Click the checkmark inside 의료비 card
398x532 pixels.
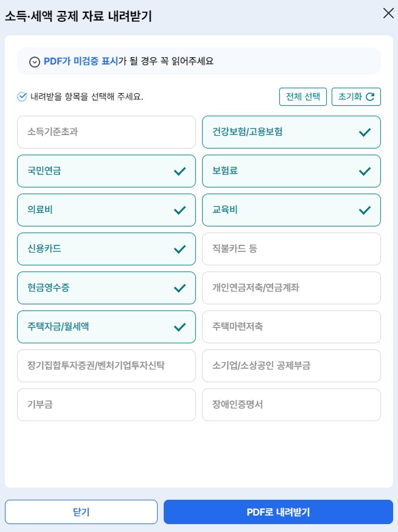(180, 210)
